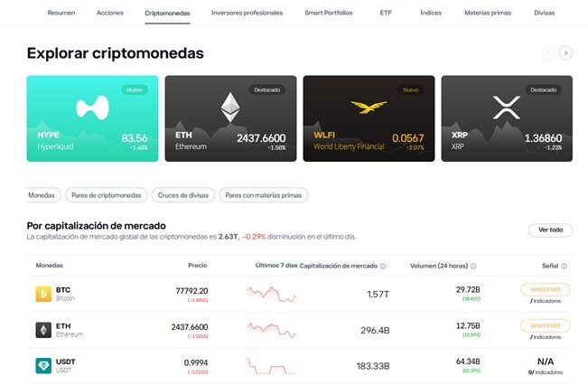The height and width of the screenshot is (385, 588).
Task: Click the USDT 7-day sparkline chart
Action: (x=272, y=366)
